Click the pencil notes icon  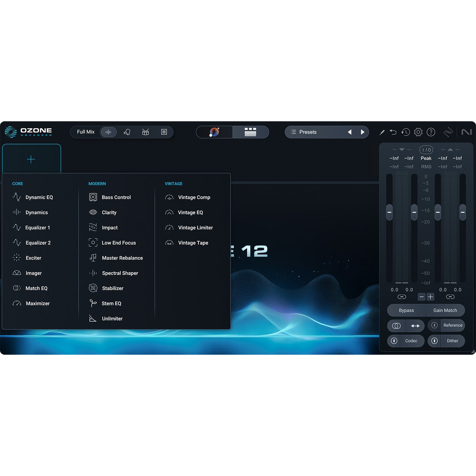pyautogui.click(x=382, y=132)
